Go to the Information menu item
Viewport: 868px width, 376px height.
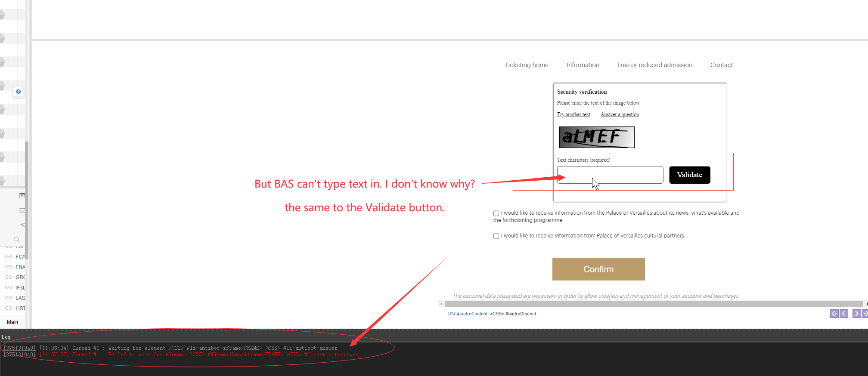583,65
